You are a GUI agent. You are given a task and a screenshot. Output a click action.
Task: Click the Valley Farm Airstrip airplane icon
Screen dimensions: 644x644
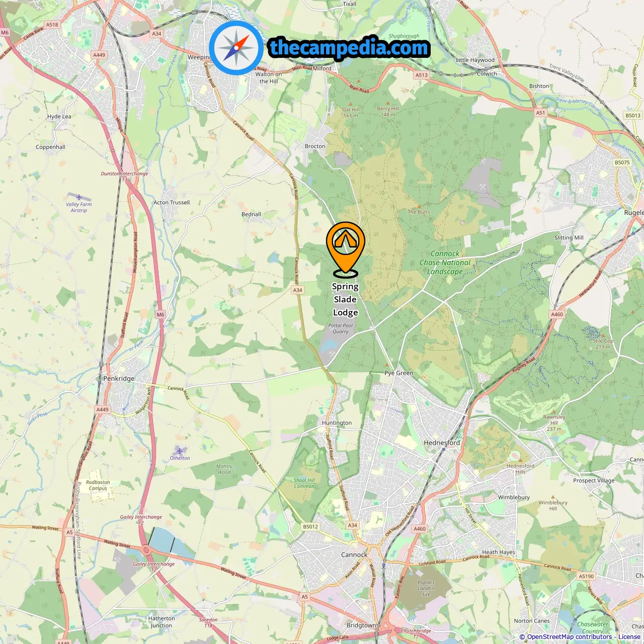point(79,197)
